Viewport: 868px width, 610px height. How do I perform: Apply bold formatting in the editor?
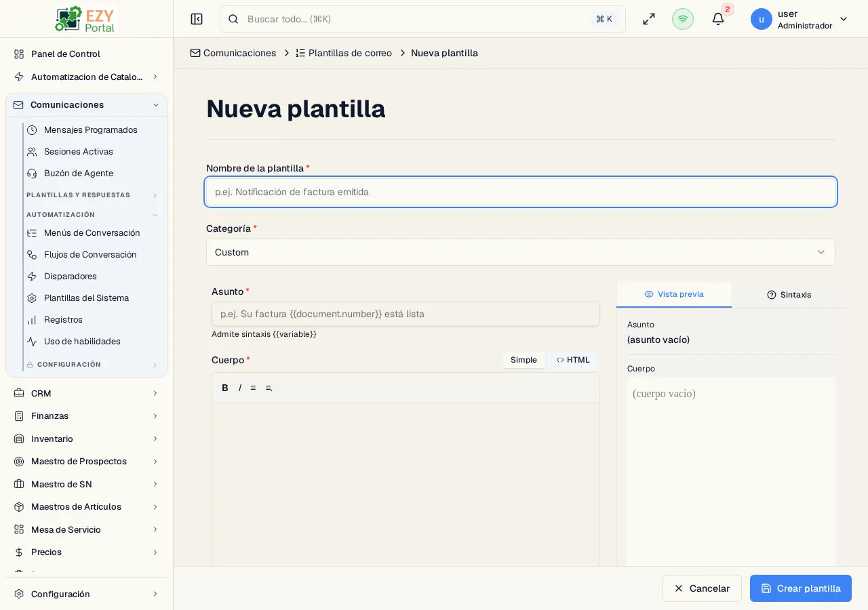coord(225,388)
